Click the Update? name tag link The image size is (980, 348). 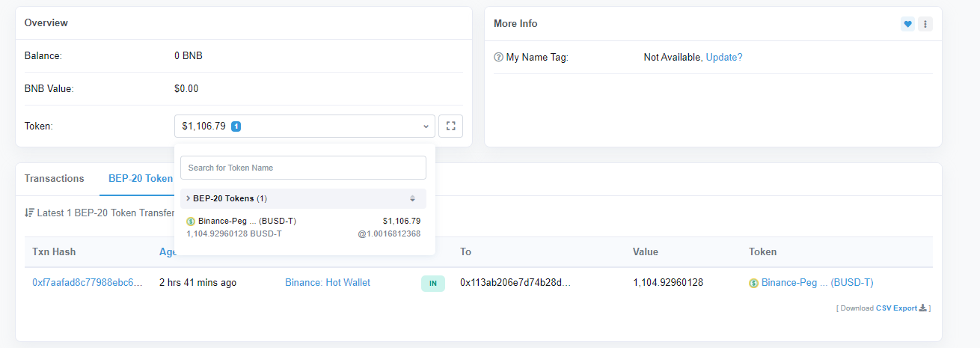pyautogui.click(x=723, y=58)
